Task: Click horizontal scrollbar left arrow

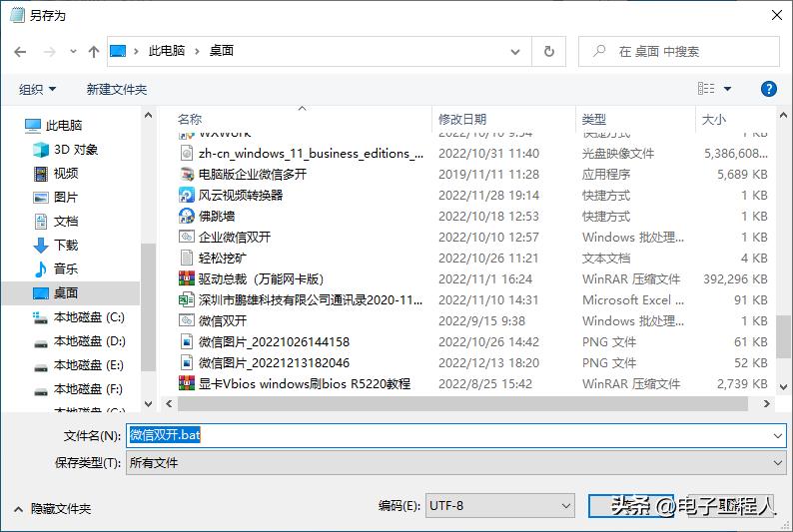Action: pos(169,403)
